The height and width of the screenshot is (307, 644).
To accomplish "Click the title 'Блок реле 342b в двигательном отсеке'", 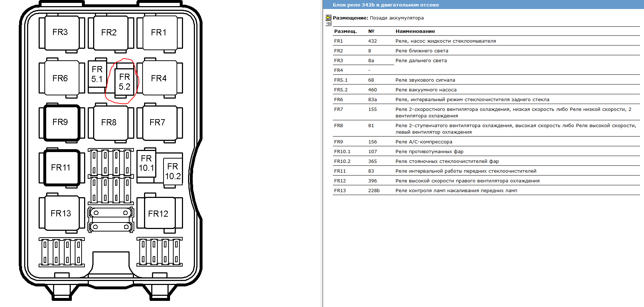I will 386,5.
